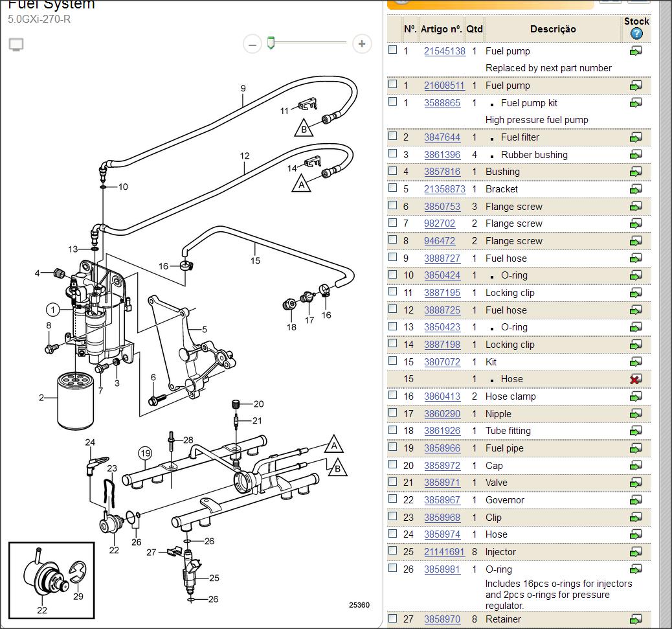672x629 pixels.
Task: Click the "Replaced by next part number" note
Action: click(x=548, y=68)
